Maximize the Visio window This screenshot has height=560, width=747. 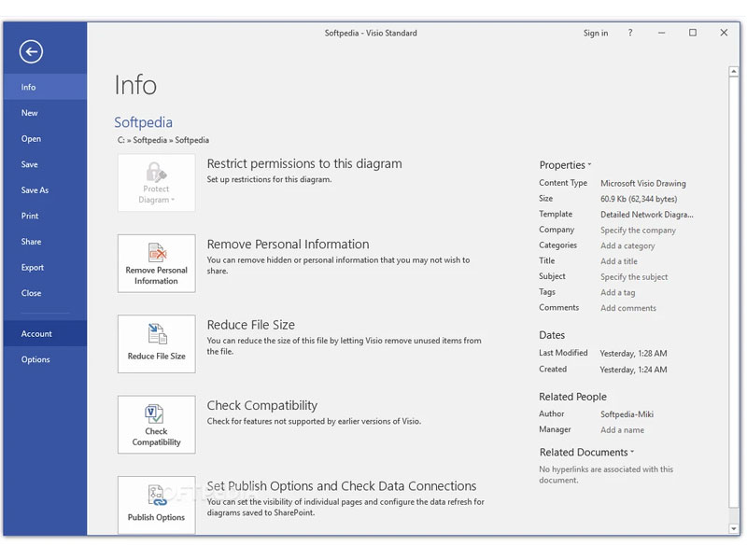click(x=693, y=33)
